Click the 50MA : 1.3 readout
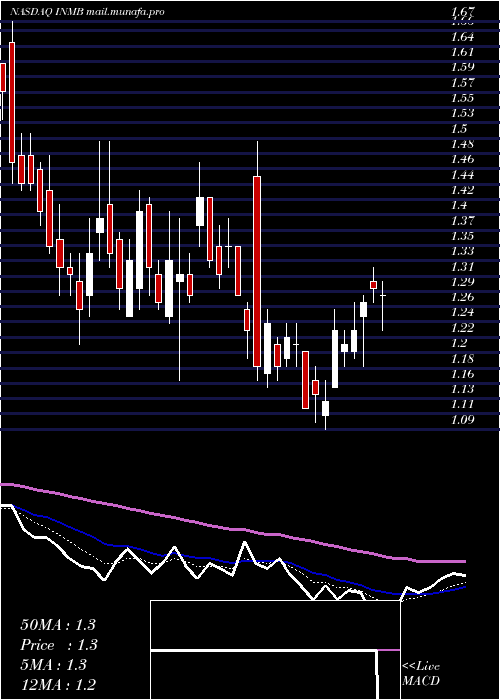 (58, 625)
